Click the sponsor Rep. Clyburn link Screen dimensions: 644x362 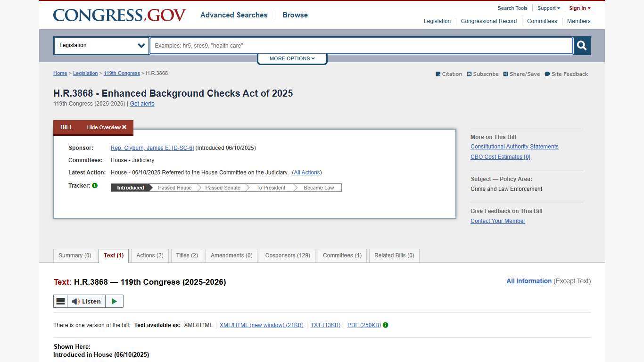[x=152, y=148]
